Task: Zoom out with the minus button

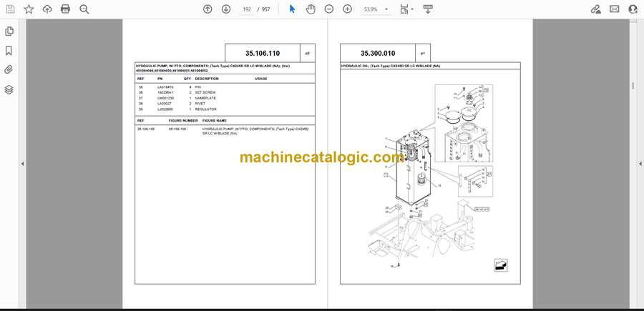Action: click(329, 9)
